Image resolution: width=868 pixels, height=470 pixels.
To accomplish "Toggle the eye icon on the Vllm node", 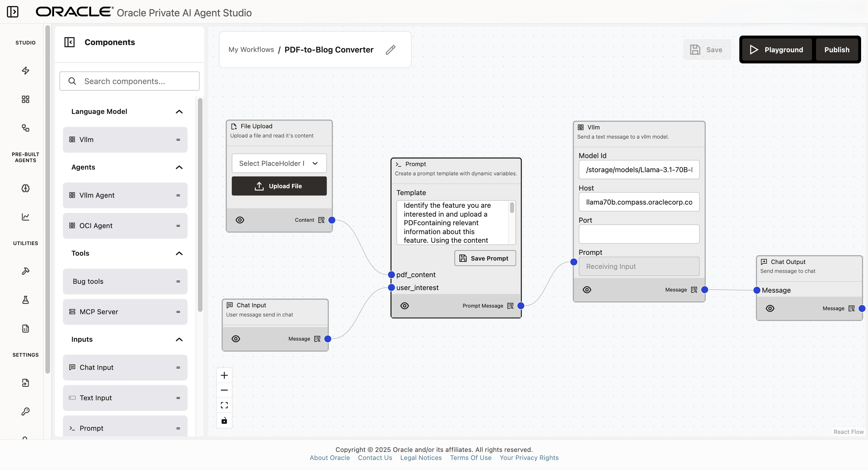I will tap(587, 289).
